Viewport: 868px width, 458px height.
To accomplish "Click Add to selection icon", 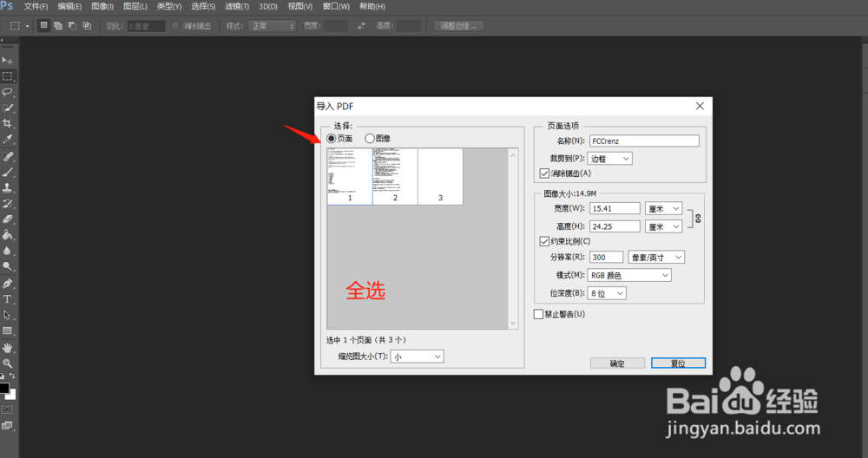I will click(x=57, y=25).
